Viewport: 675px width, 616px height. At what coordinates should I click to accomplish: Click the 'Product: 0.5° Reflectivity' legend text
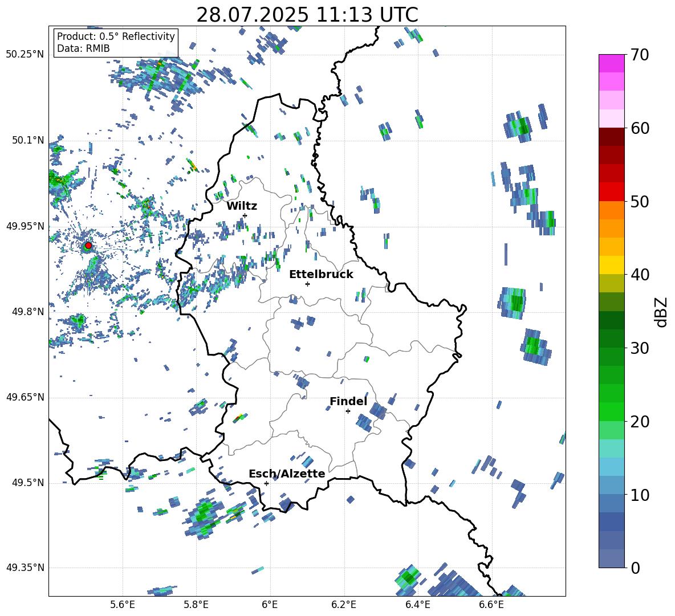point(116,36)
